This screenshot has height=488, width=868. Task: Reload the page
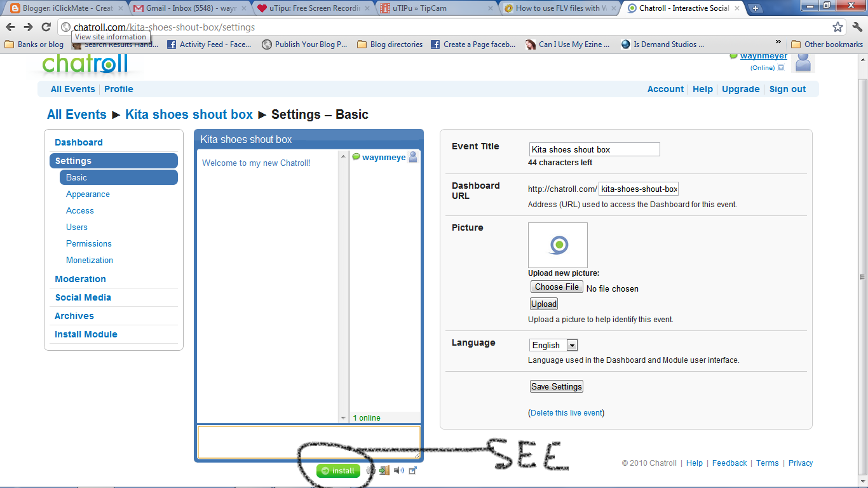click(46, 27)
